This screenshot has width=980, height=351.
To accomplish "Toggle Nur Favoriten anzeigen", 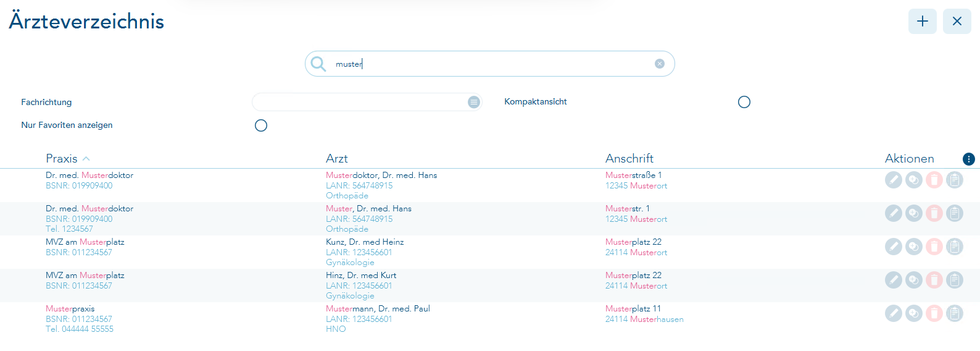I will [261, 125].
